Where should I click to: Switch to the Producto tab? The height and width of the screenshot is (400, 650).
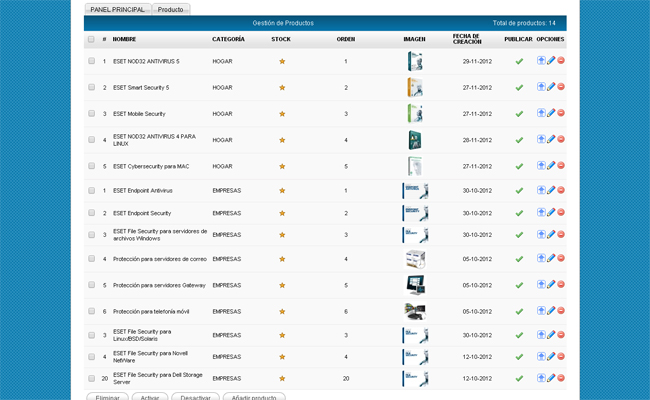[x=171, y=9]
